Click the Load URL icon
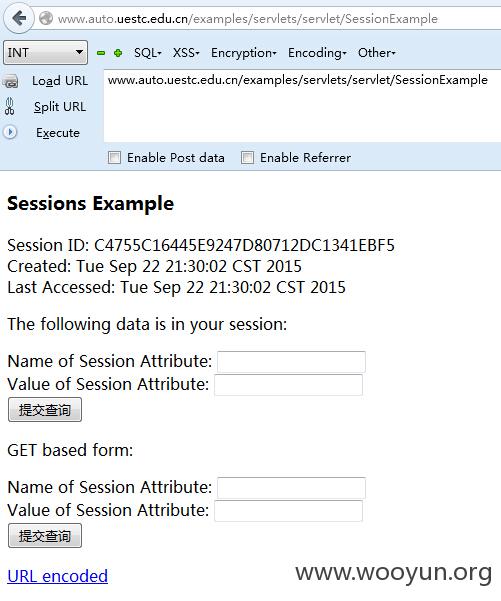 coord(10,81)
